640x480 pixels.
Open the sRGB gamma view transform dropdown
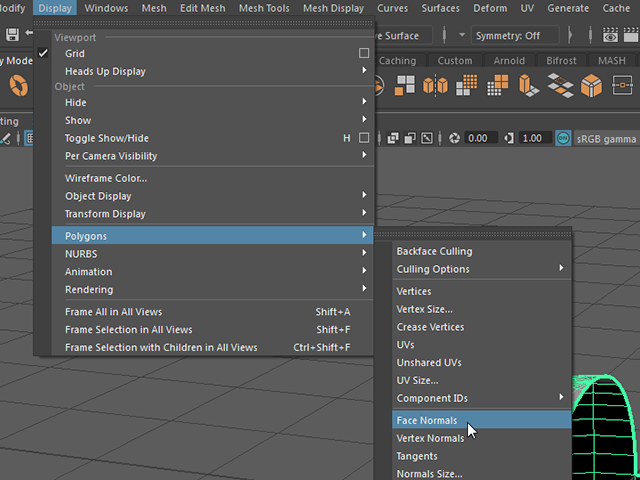point(606,139)
